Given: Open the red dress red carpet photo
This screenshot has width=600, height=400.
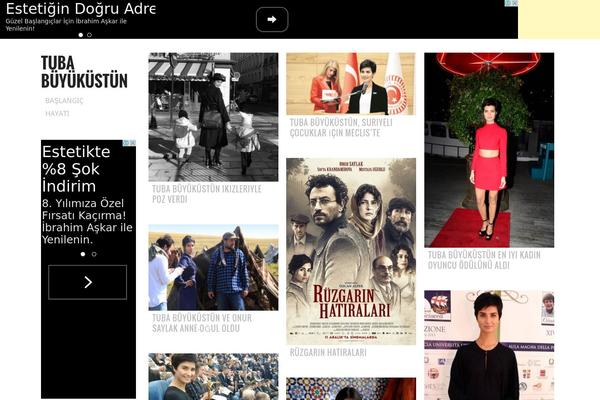Looking at the screenshot, I should pyautogui.click(x=489, y=150).
